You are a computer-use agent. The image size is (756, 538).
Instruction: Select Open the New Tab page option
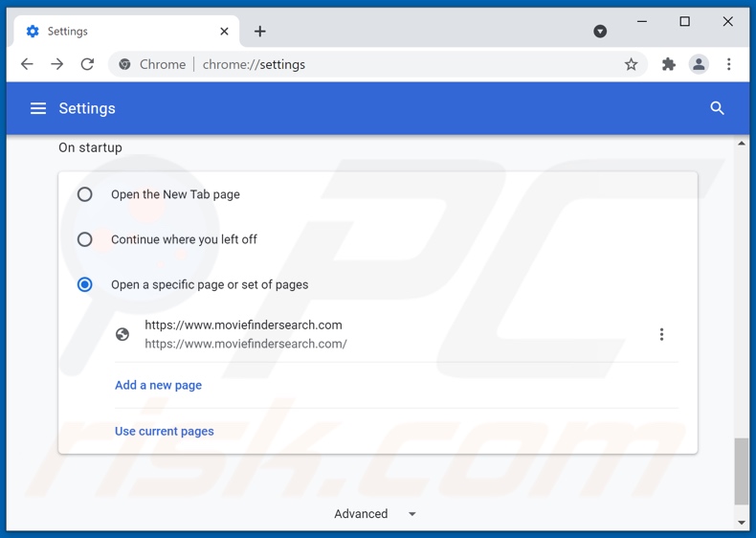click(x=85, y=194)
